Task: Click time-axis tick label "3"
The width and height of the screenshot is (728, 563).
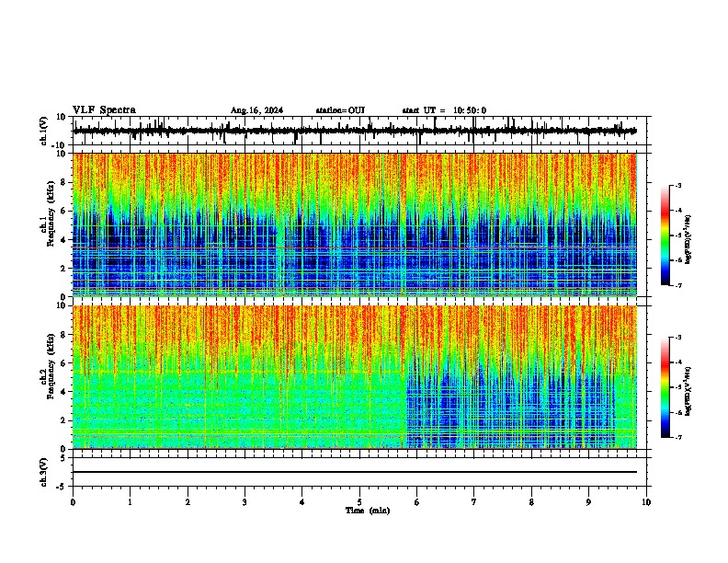Action: [x=245, y=502]
